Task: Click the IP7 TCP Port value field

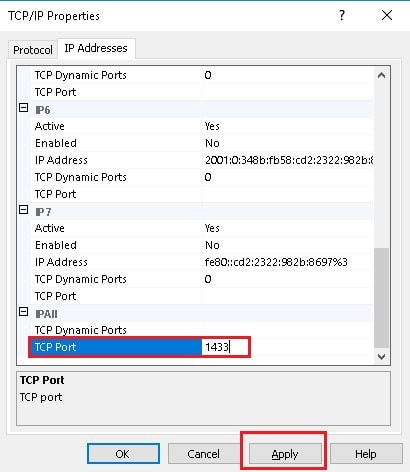Action: pos(287,296)
